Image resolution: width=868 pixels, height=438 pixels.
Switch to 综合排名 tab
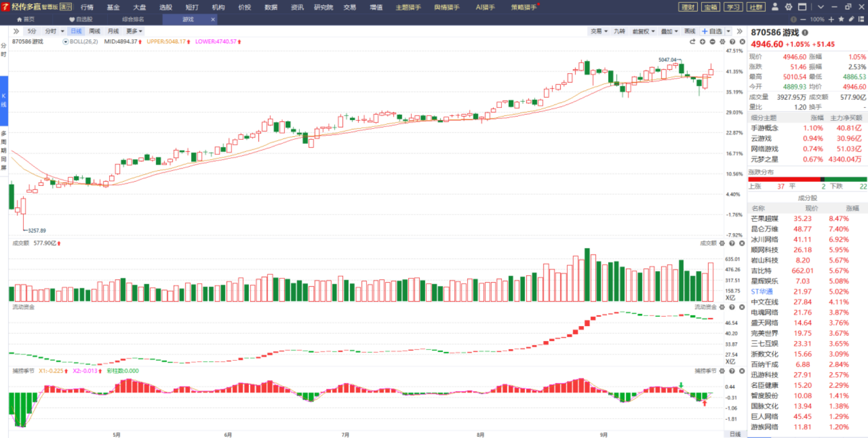pos(133,19)
